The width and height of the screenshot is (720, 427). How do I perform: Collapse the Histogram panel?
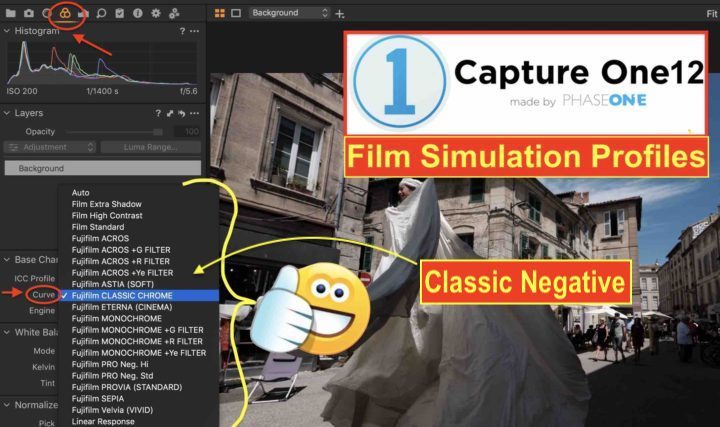(x=6, y=31)
